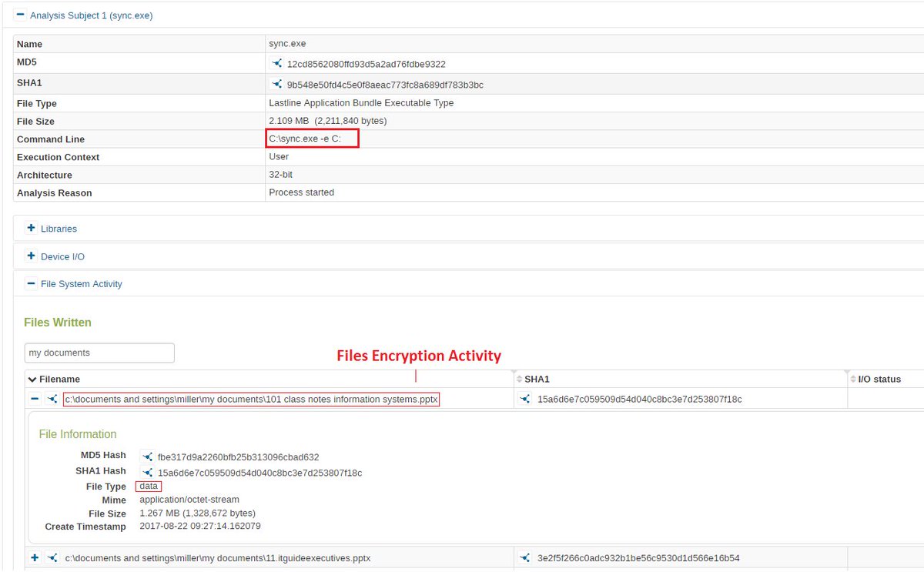Click the Device I/O section label
This screenshot has width=924, height=572.
click(x=62, y=256)
